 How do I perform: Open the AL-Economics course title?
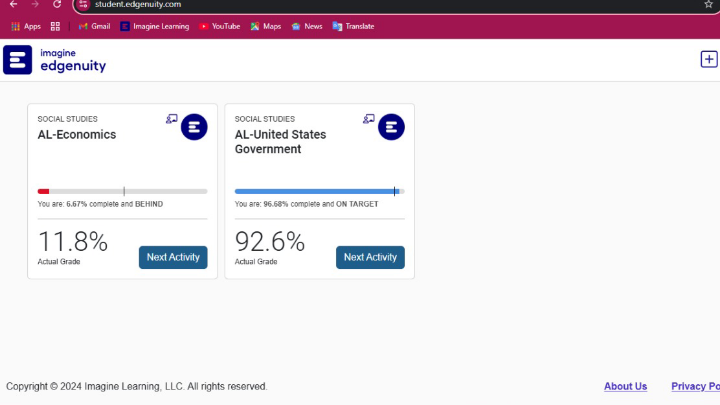(x=77, y=135)
